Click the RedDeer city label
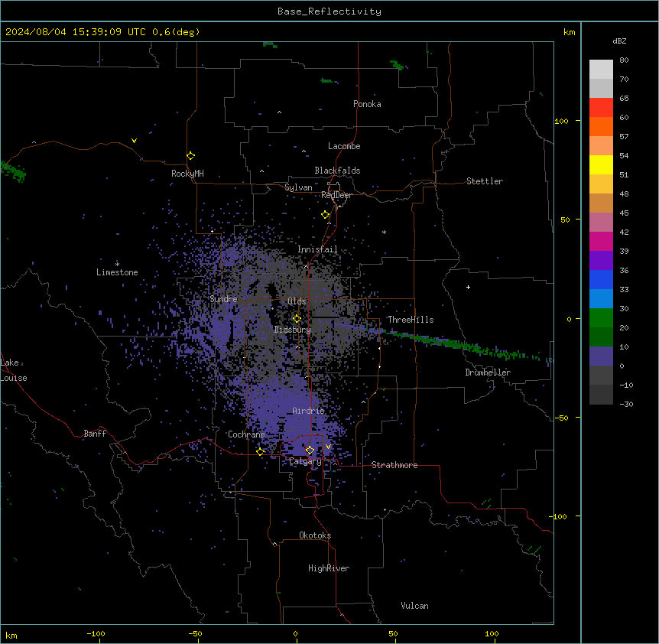Image resolution: width=659 pixels, height=644 pixels. (x=336, y=195)
